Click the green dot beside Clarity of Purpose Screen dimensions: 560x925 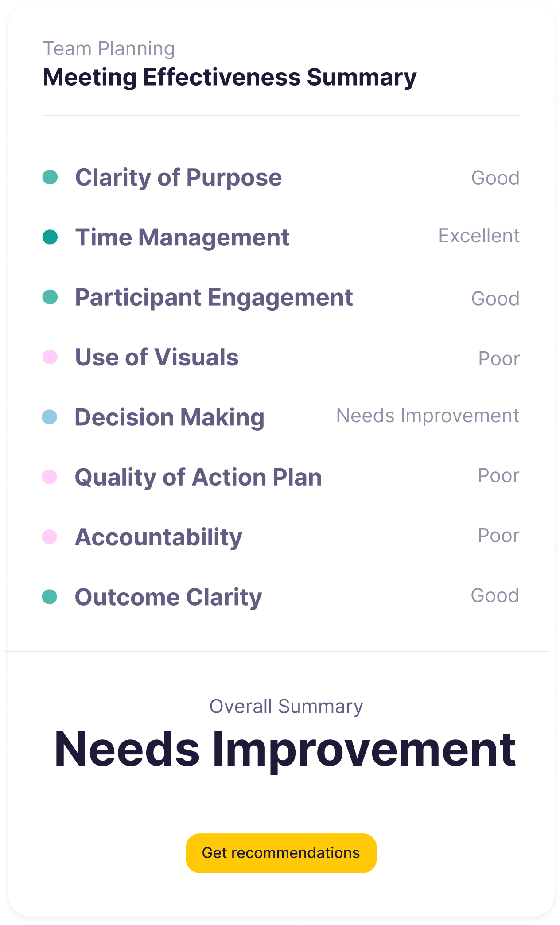50,177
